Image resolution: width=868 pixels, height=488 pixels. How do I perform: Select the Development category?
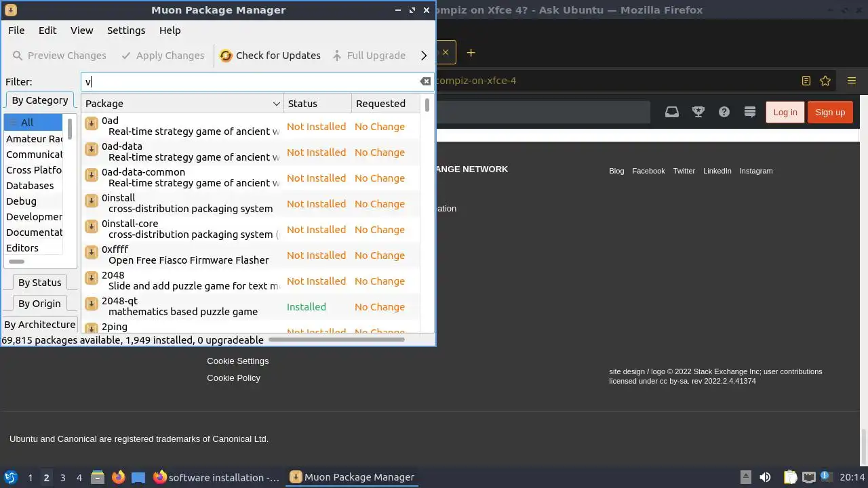tap(33, 217)
